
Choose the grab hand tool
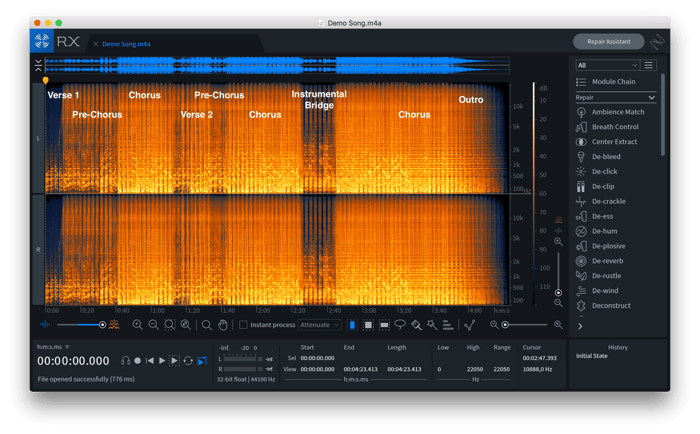[x=223, y=325]
